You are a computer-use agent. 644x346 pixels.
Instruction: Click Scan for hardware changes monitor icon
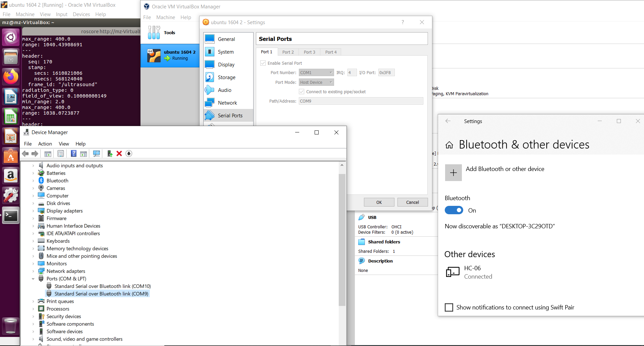point(97,154)
